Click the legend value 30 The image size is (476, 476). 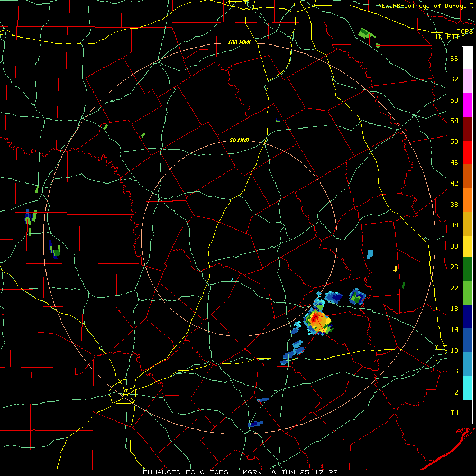pyautogui.click(x=454, y=246)
